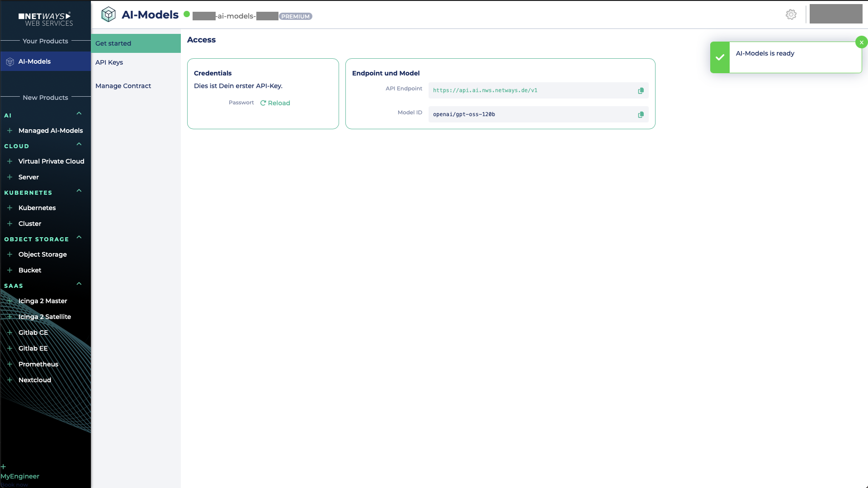Screen dimensions: 868x488
Task: Click the 'Credentials' heading
Action: pyautogui.click(x=212, y=73)
